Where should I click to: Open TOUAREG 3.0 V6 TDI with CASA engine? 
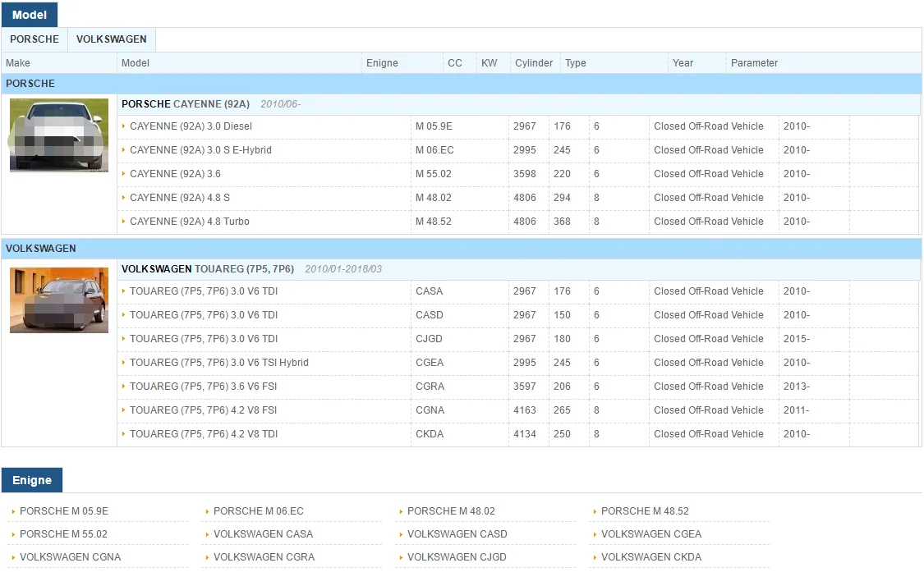[204, 291]
